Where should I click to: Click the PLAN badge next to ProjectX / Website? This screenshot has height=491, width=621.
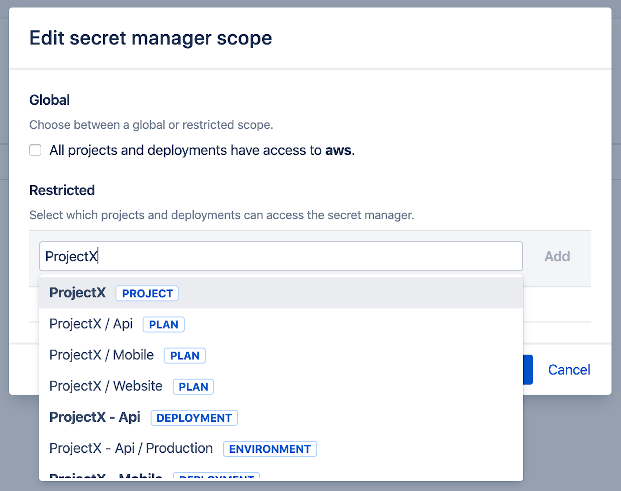click(x=193, y=387)
